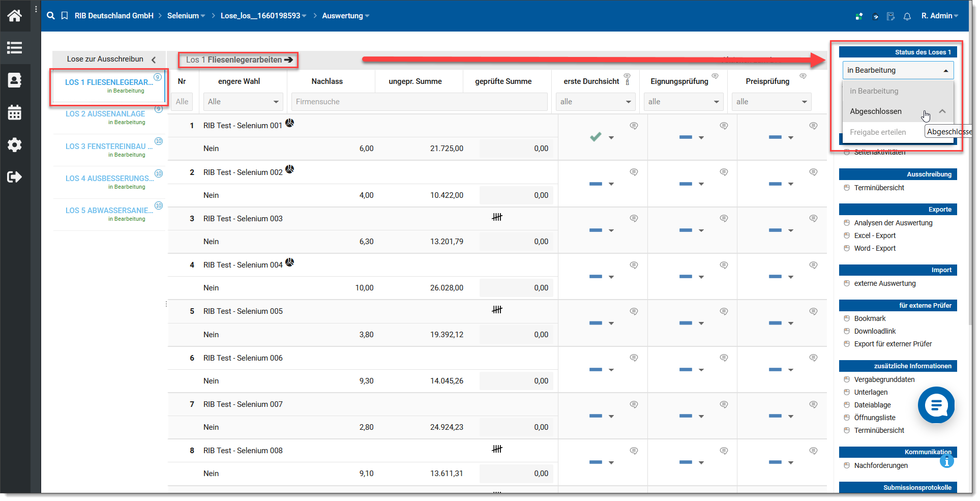This screenshot has width=980, height=501.
Task: Open the list menu icon in sidebar
Action: pos(14,48)
